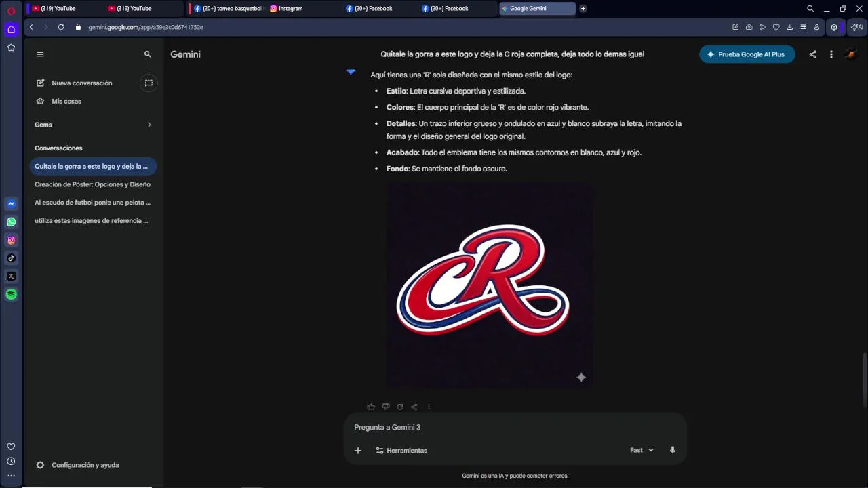Open Instagram from the Opera sidebar

click(x=11, y=240)
